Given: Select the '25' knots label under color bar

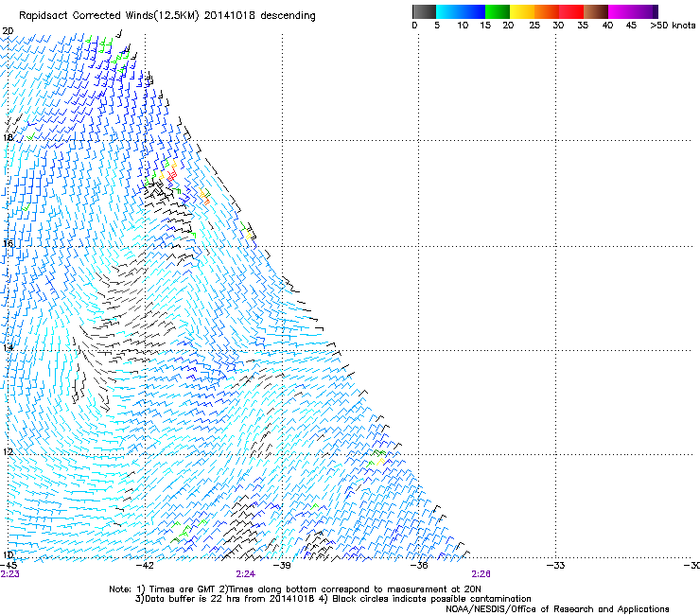Looking at the screenshot, I should coord(534,26).
